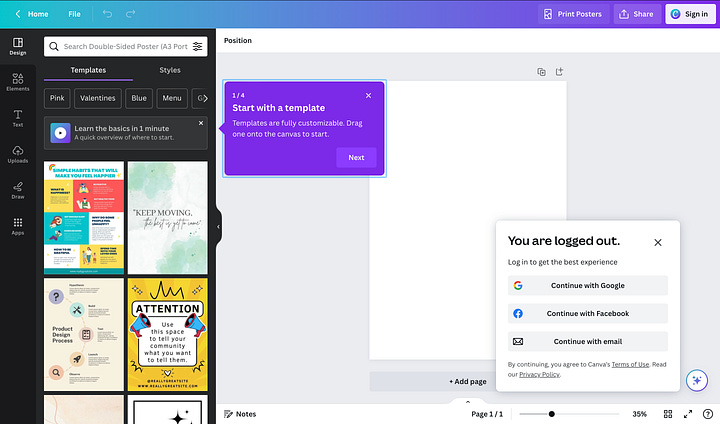Click the Undo arrow icon

point(107,14)
